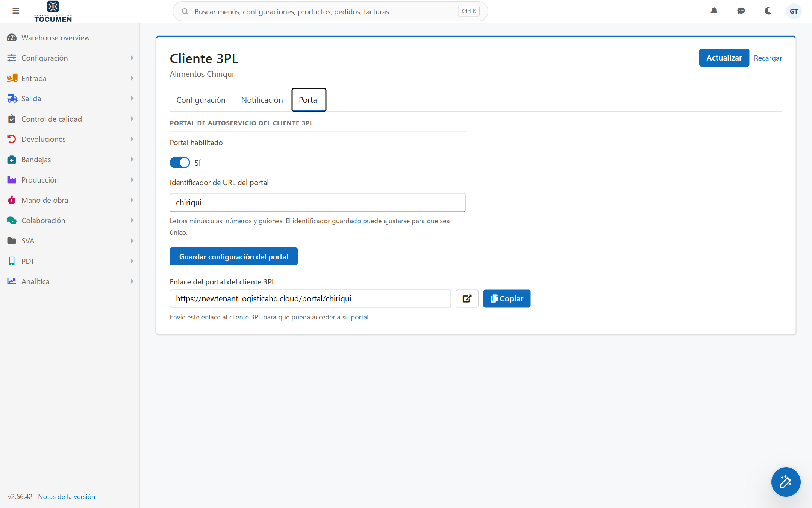This screenshot has width=812, height=508.
Task: Open the notifications bell
Action: [x=714, y=11]
